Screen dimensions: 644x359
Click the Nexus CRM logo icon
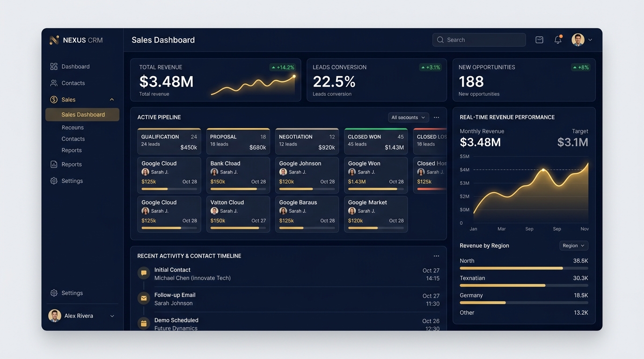click(54, 40)
